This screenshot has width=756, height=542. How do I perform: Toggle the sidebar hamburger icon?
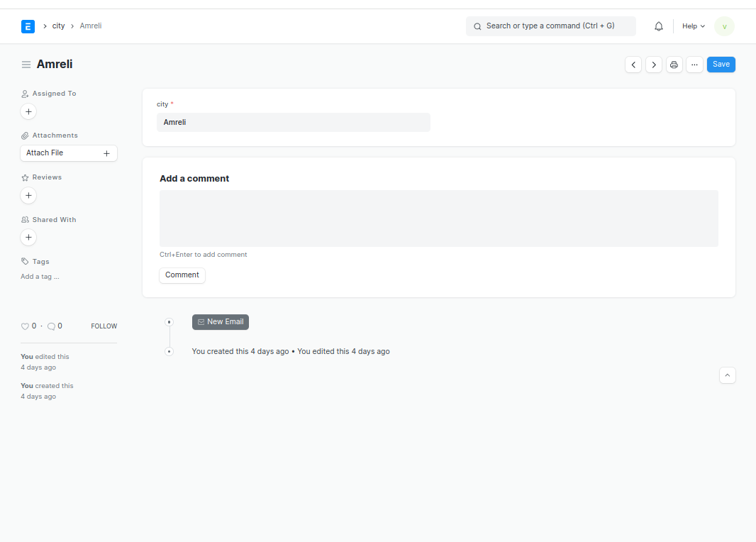tap(26, 65)
